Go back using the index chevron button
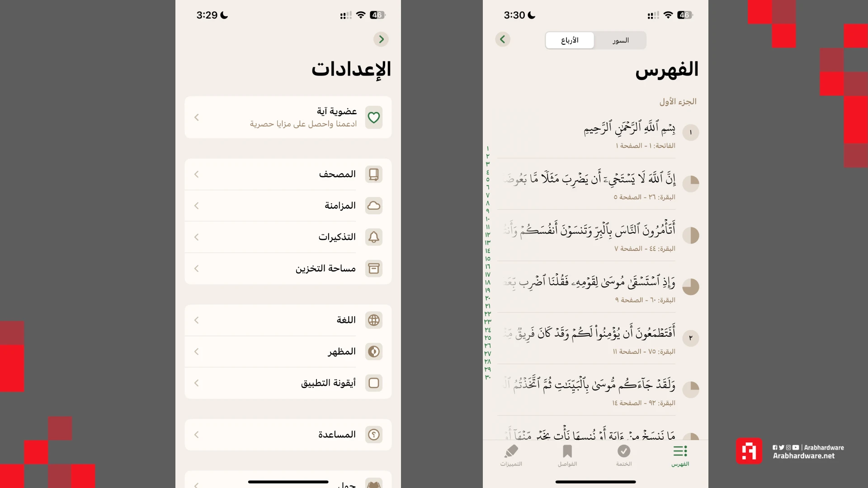 (x=503, y=39)
